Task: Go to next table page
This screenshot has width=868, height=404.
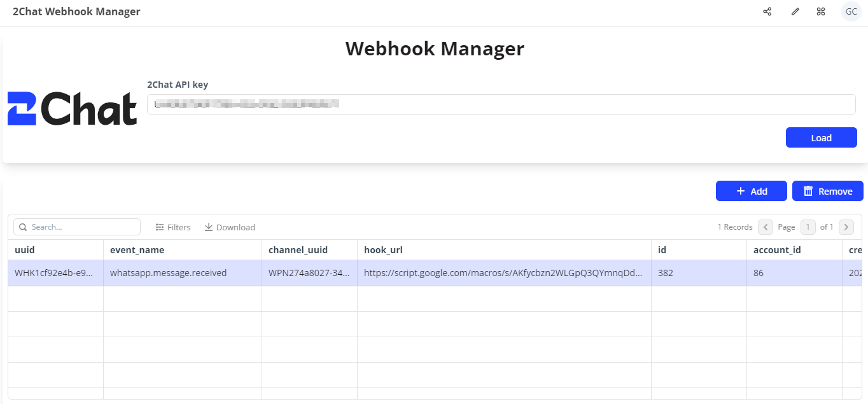Action: pyautogui.click(x=846, y=227)
